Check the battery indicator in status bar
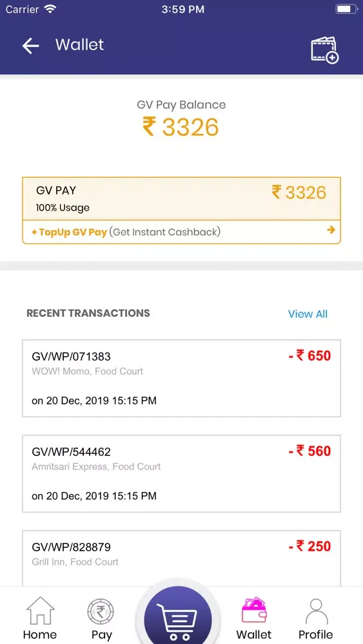Viewport: 363px width, 644px height. click(346, 9)
